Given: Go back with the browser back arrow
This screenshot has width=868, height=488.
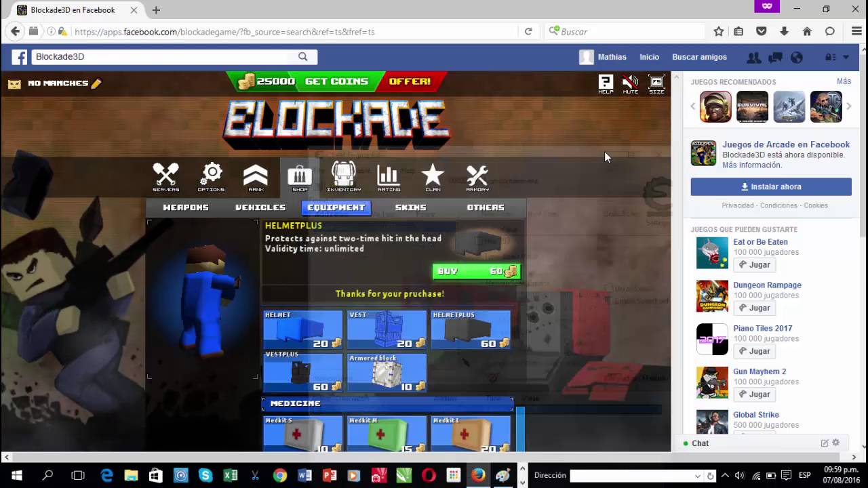Looking at the screenshot, I should coord(15,31).
